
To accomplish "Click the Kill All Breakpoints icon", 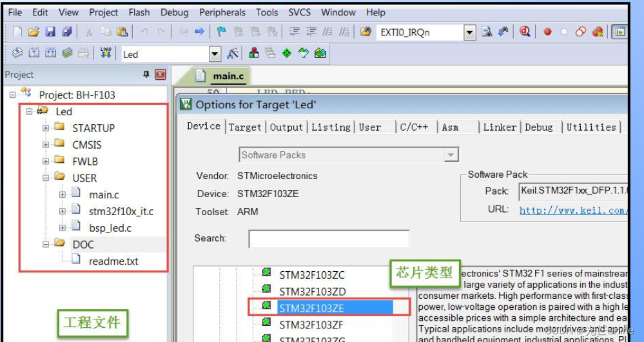I will [598, 32].
